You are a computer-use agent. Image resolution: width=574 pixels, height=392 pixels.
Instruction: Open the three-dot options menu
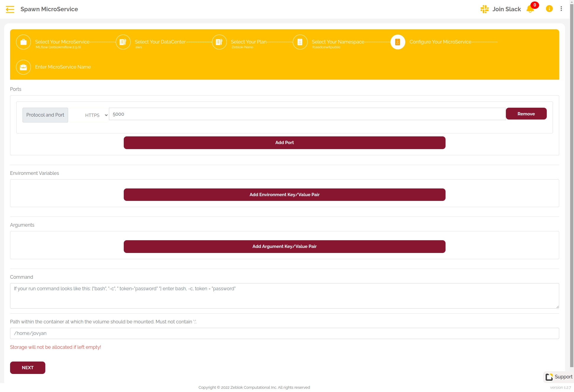point(561,9)
